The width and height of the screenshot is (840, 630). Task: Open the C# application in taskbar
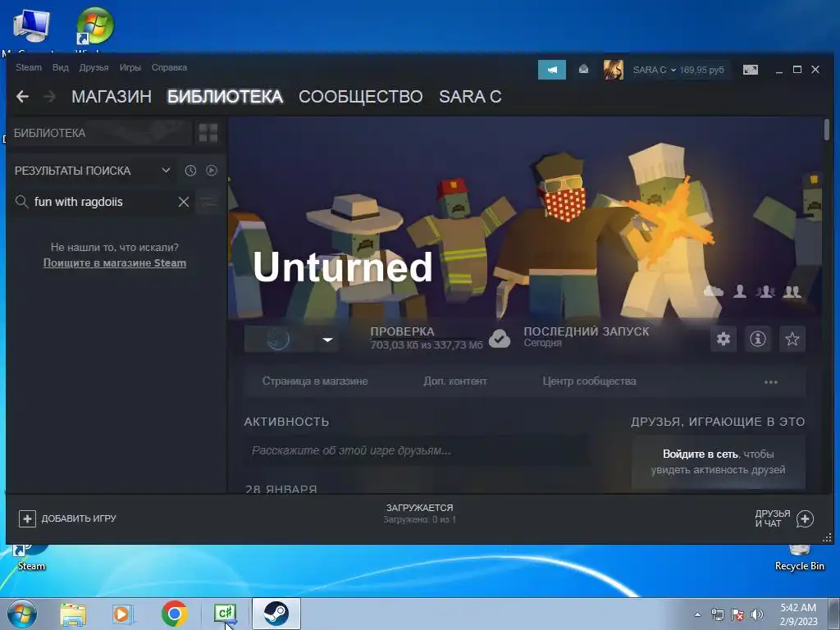(x=225, y=614)
